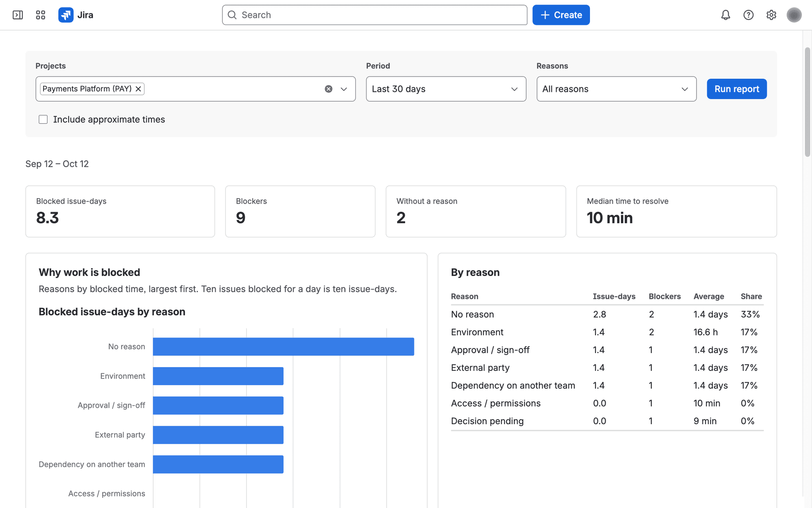This screenshot has height=508, width=812.
Task: Open the Reasons dropdown
Action: click(x=617, y=89)
